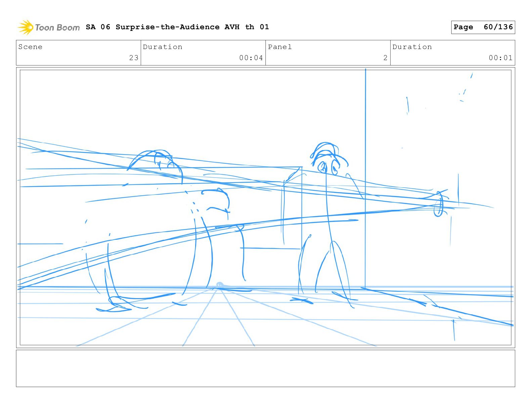Click the storyboard sketch panel image
This screenshot has width=532, height=411.
click(x=265, y=208)
